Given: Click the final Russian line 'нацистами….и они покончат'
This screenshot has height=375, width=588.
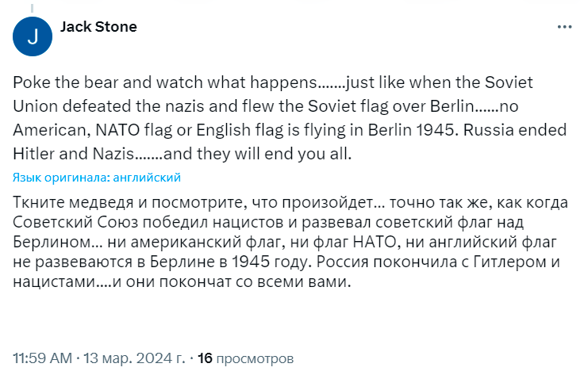Looking at the screenshot, I should [x=182, y=281].
